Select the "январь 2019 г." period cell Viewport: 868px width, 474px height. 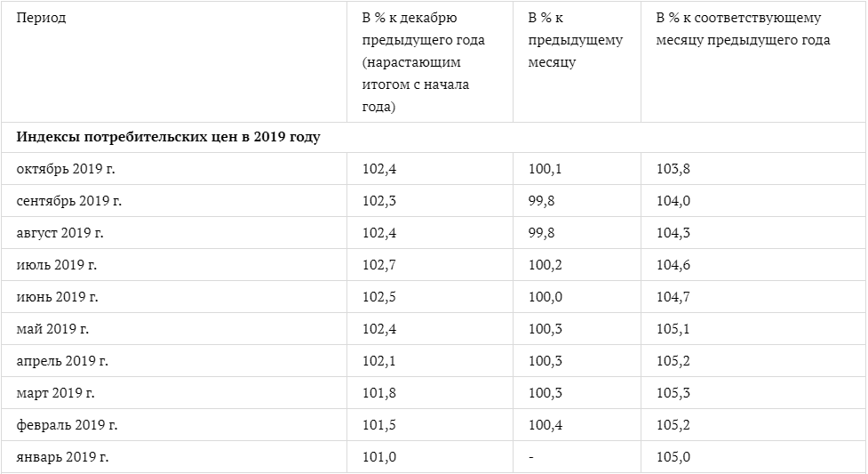tap(62, 457)
